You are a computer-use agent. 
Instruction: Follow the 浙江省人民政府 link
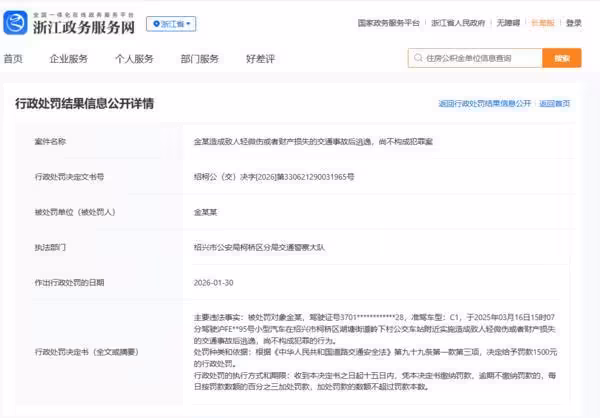(458, 23)
